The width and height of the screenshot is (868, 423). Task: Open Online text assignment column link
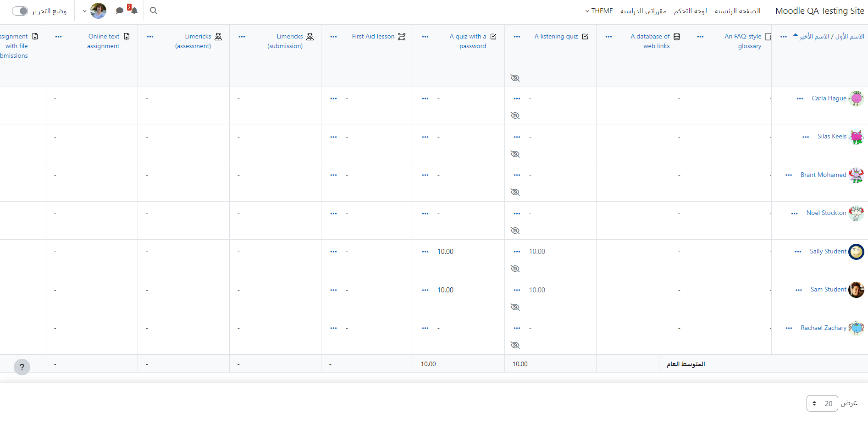pos(104,41)
